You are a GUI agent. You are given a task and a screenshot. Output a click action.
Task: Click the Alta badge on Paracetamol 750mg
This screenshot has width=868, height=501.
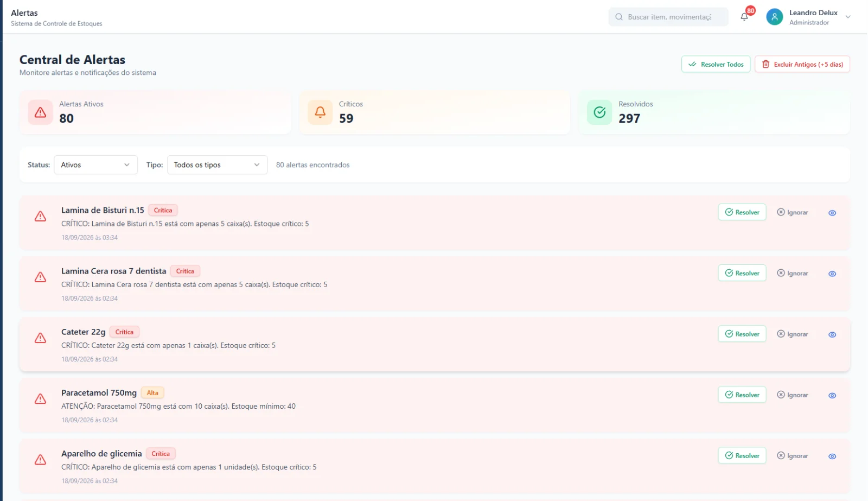152,393
